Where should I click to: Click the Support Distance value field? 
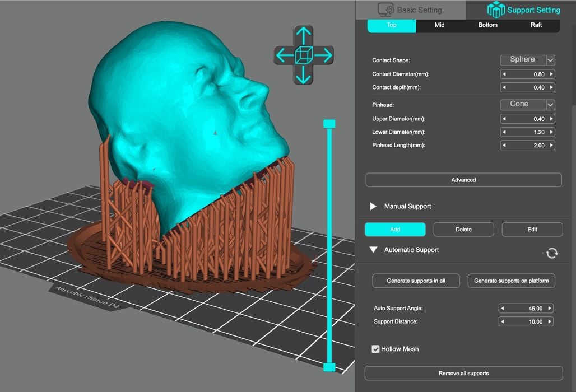pyautogui.click(x=527, y=322)
